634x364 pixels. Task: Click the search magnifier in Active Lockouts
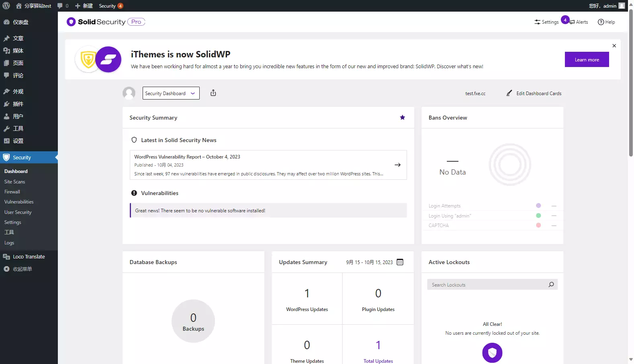(x=551, y=285)
